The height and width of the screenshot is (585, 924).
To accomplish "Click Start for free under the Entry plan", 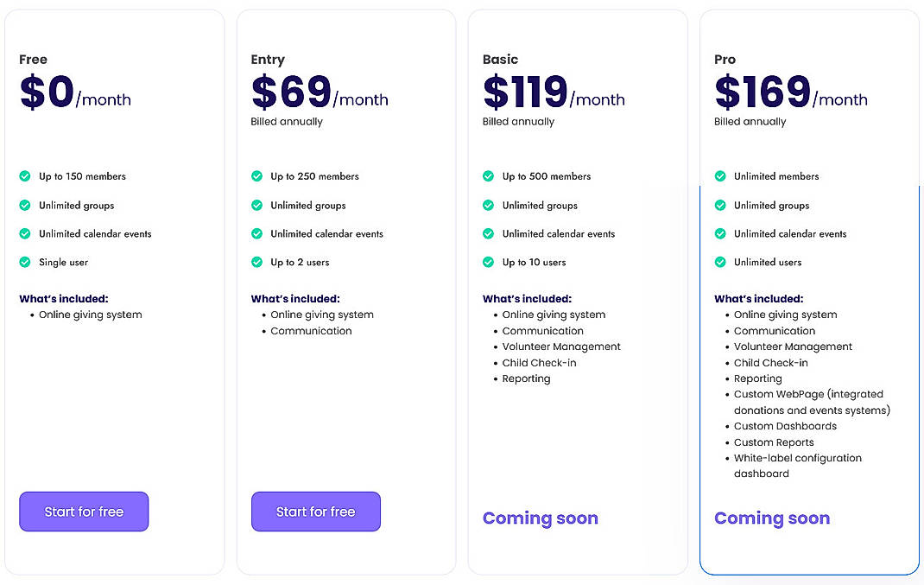I will tap(316, 512).
